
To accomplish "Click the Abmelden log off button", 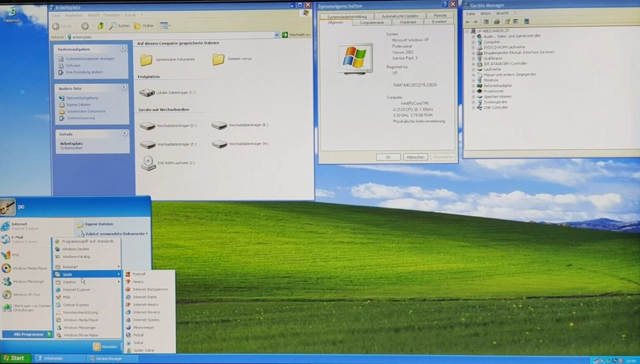I will tap(106, 347).
